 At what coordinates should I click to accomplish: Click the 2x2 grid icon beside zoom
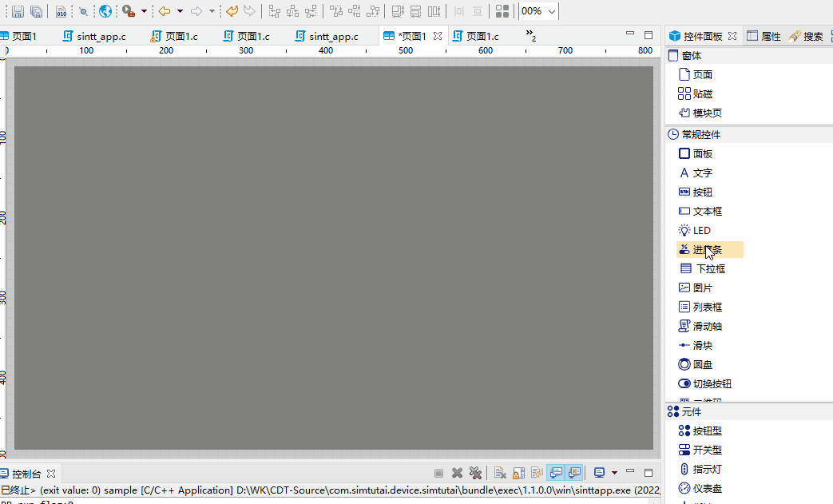502,11
